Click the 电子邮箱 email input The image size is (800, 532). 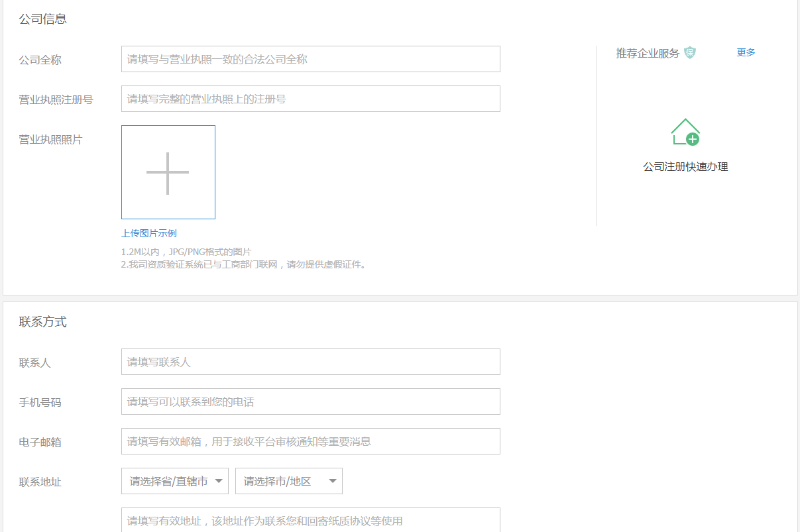coord(310,441)
